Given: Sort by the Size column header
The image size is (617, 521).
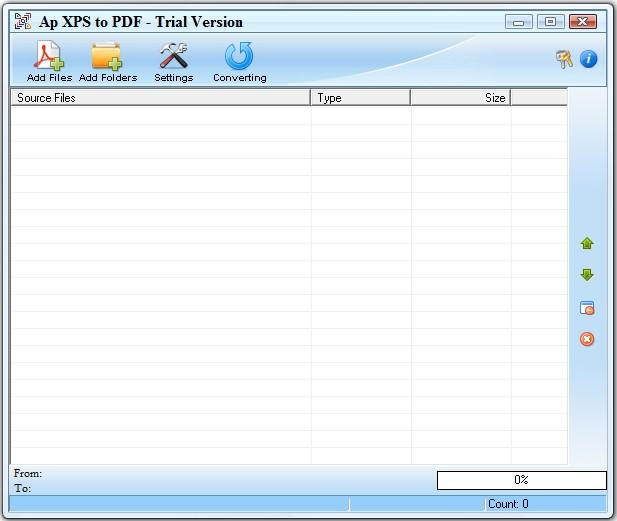Looking at the screenshot, I should click(460, 98).
